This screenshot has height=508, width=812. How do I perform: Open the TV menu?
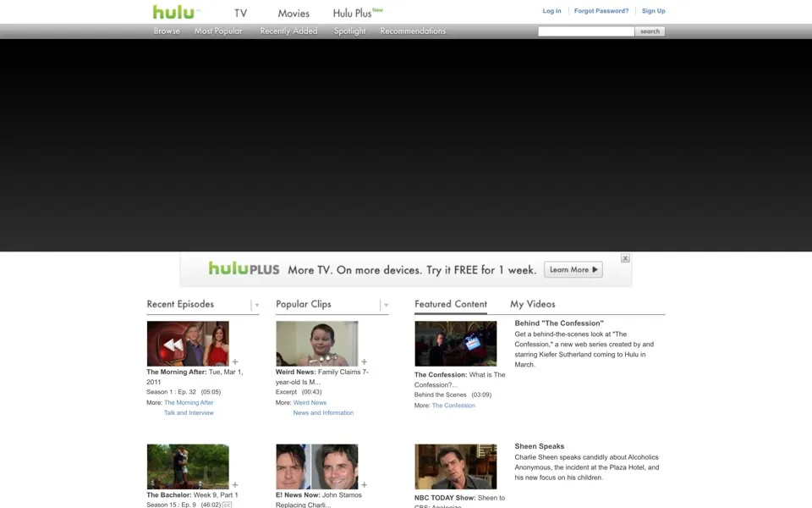tap(240, 14)
